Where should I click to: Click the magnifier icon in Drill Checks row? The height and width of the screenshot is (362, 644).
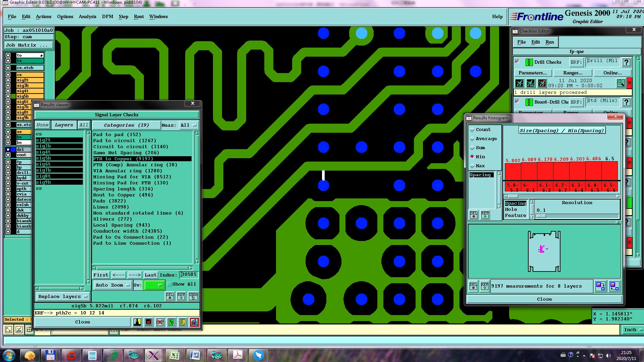click(x=621, y=83)
